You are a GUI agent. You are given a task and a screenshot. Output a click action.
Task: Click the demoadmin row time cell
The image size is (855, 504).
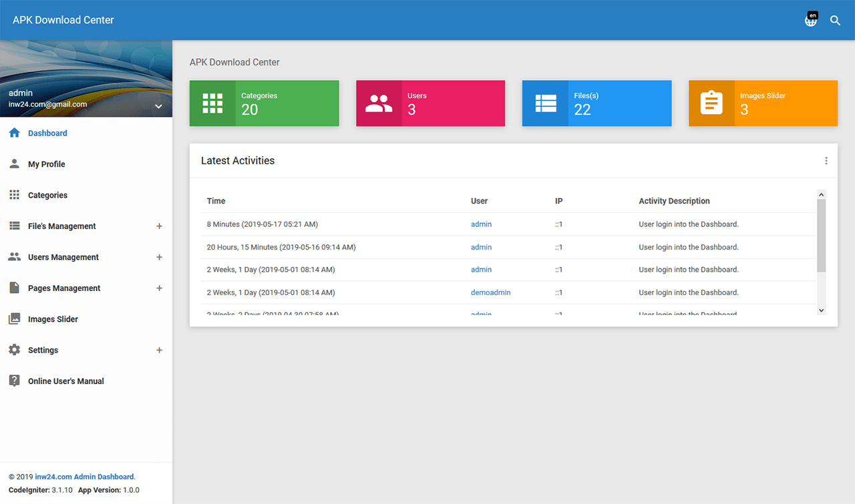tap(271, 292)
